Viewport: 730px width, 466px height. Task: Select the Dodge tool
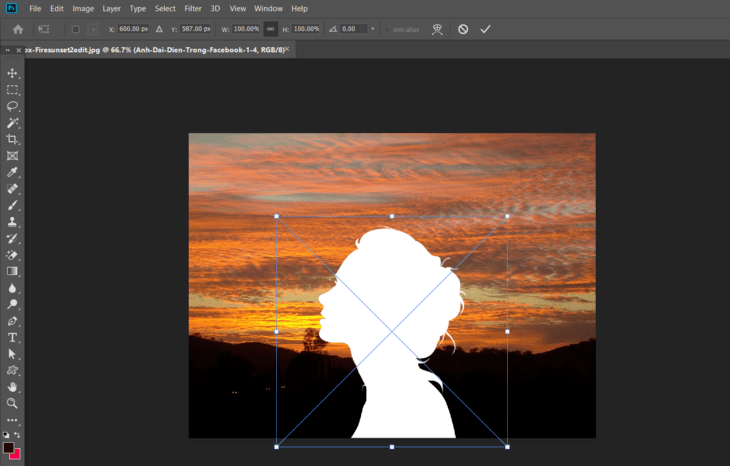click(x=12, y=304)
